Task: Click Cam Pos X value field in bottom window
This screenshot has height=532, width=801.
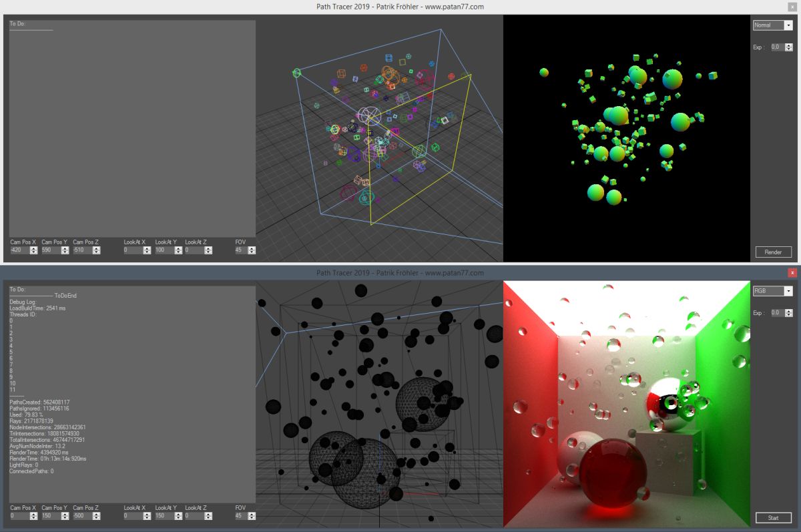Action: pyautogui.click(x=20, y=516)
